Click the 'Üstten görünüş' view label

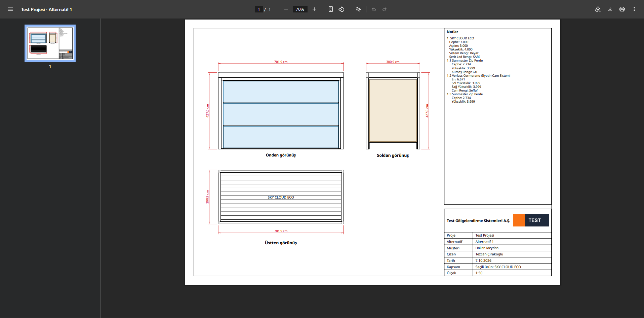(x=281, y=243)
